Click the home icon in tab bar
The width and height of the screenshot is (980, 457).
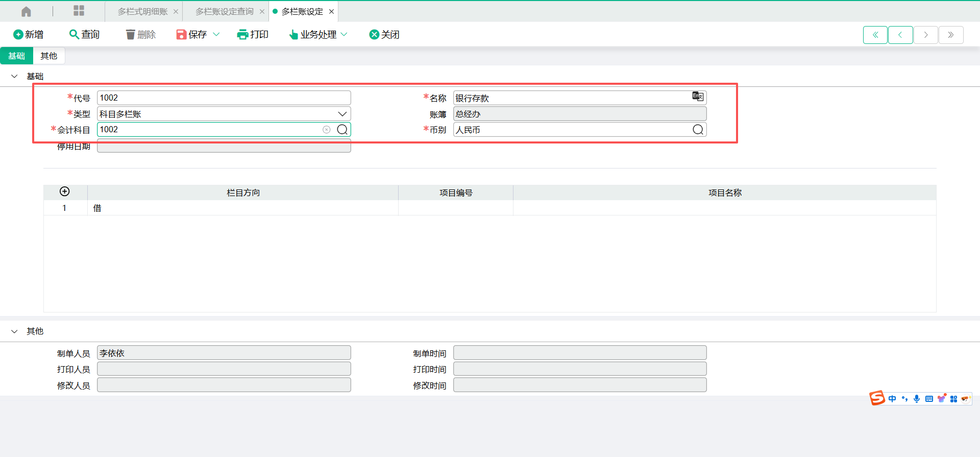coord(26,11)
